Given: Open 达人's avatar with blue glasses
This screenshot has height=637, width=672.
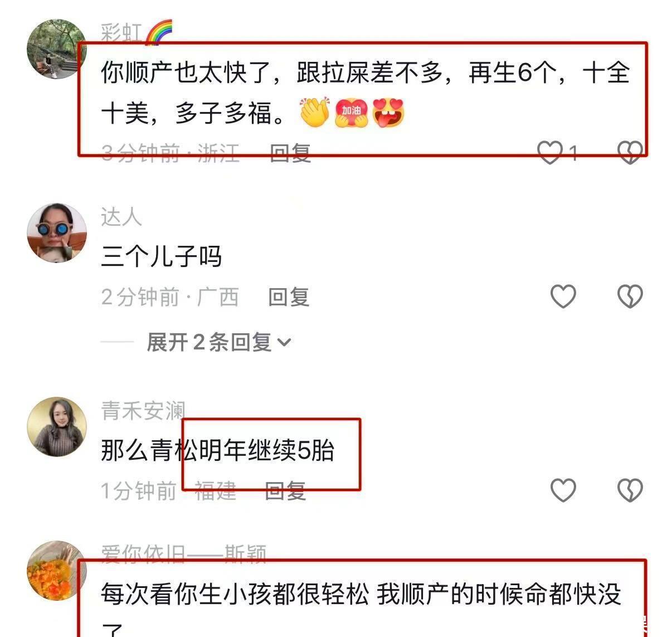Looking at the screenshot, I should pyautogui.click(x=56, y=232).
